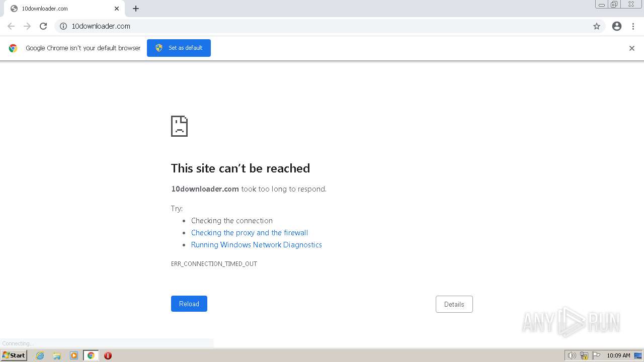The width and height of the screenshot is (644, 362).
Task: Click the back navigation arrow
Action: click(x=11, y=26)
